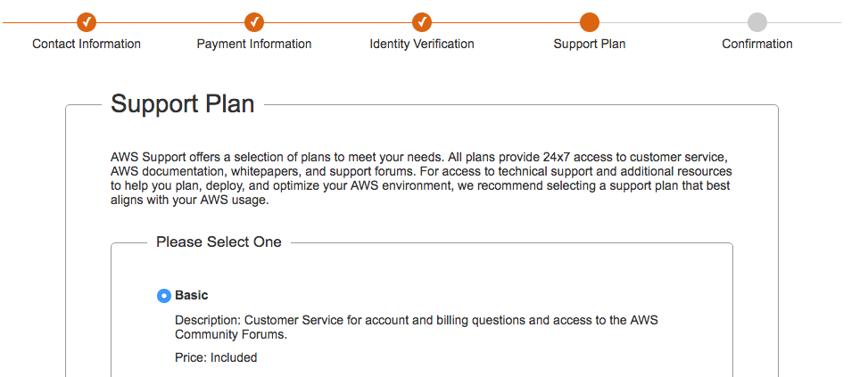Image resolution: width=868 pixels, height=377 pixels.
Task: Go to the Contact Information step label
Action: 87,44
